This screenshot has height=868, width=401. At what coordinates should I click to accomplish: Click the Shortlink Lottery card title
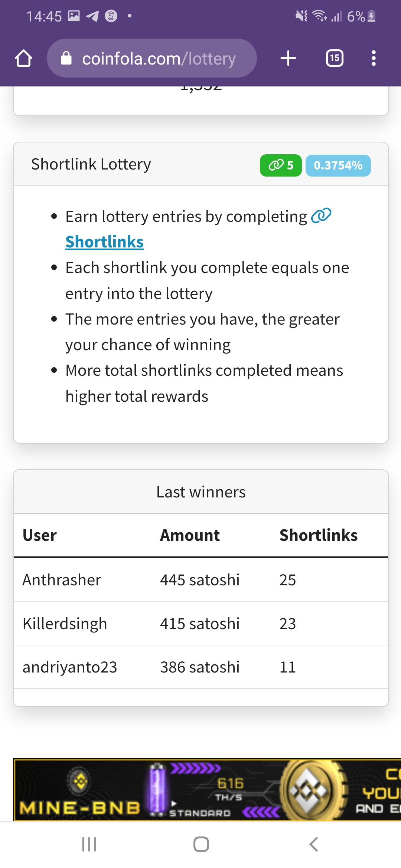tap(91, 164)
